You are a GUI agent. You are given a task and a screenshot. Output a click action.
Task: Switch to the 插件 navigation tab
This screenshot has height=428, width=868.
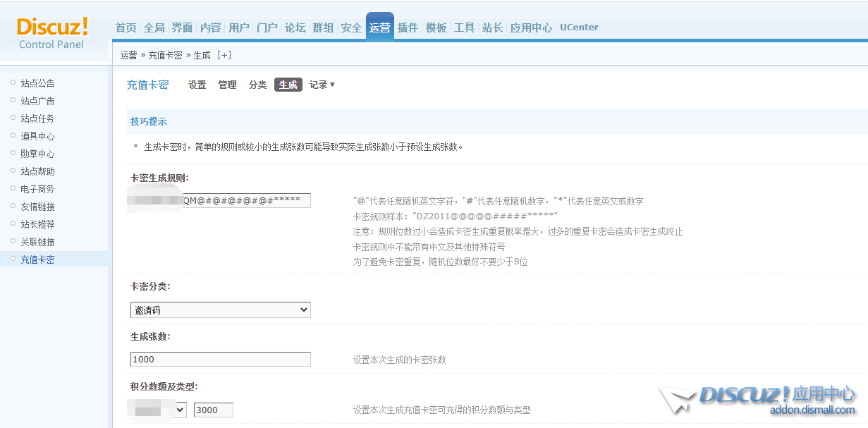pos(408,27)
